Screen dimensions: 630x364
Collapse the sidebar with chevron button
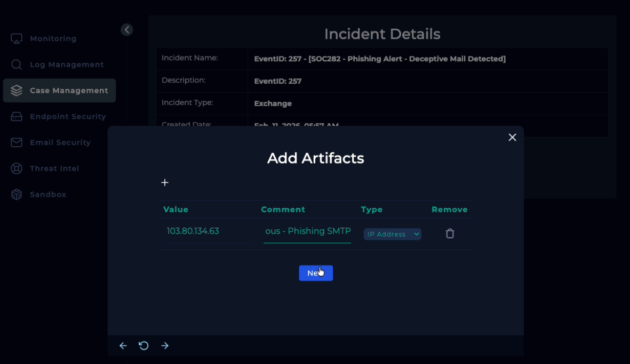click(x=126, y=30)
